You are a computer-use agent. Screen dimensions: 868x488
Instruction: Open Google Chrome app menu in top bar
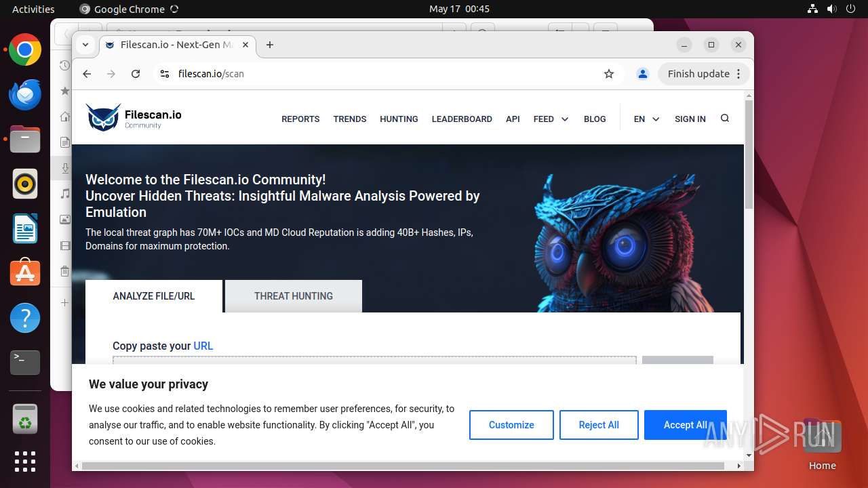pyautogui.click(x=129, y=9)
